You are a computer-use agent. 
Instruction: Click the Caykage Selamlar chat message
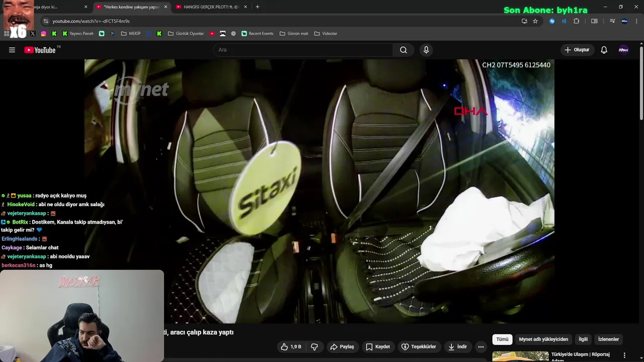pyautogui.click(x=30, y=248)
